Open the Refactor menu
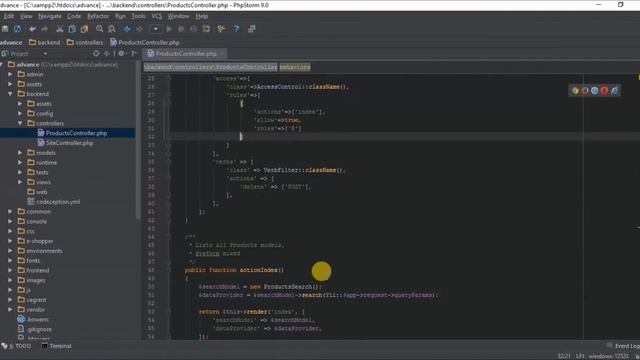The height and width of the screenshot is (360, 640). pos(98,16)
